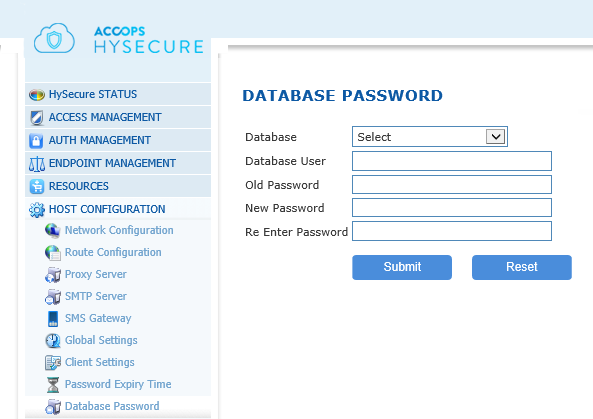The width and height of the screenshot is (593, 419).
Task: Click the Host Configuration gear icon
Action: [x=37, y=210]
